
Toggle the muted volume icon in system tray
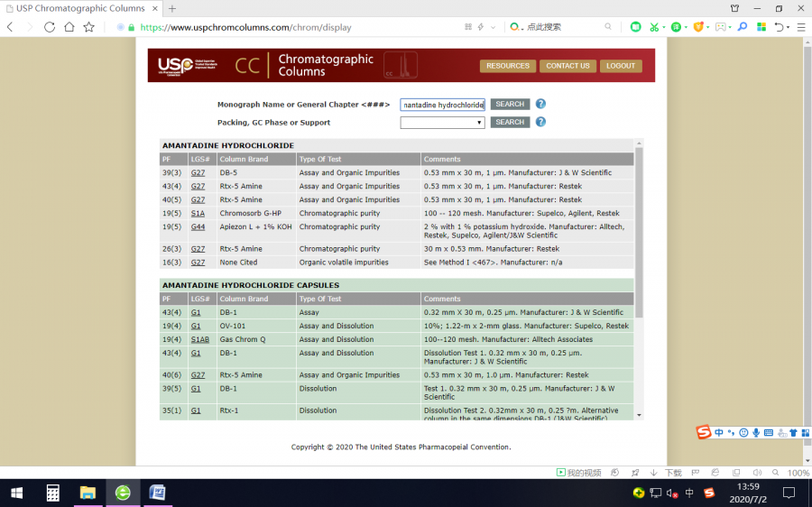coord(671,493)
